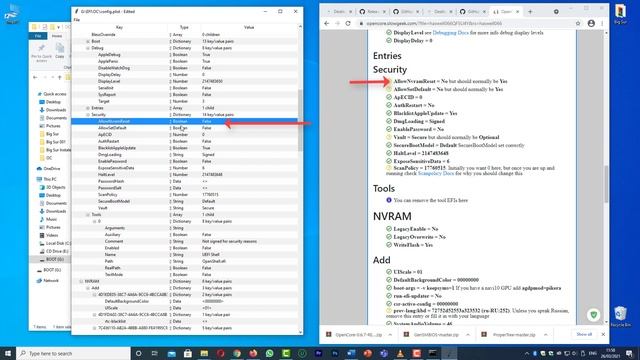The image size is (640, 360).
Task: Collapse the Tools array row
Action: [88, 215]
